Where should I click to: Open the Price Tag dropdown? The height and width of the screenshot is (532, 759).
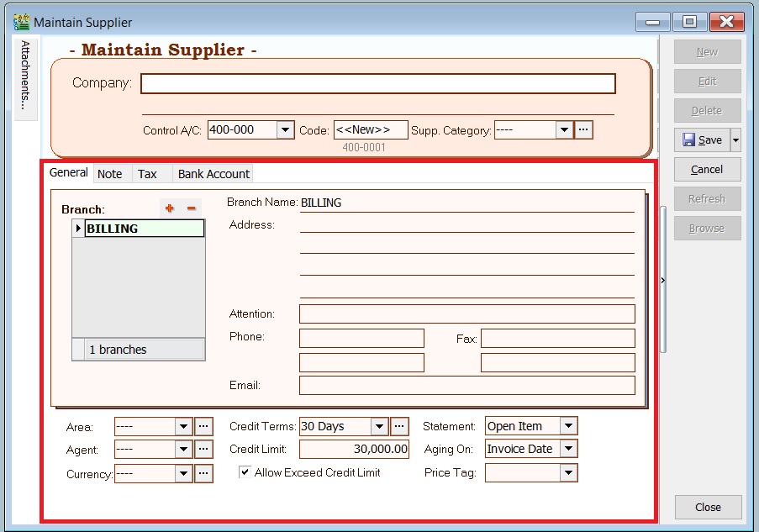[x=569, y=473]
